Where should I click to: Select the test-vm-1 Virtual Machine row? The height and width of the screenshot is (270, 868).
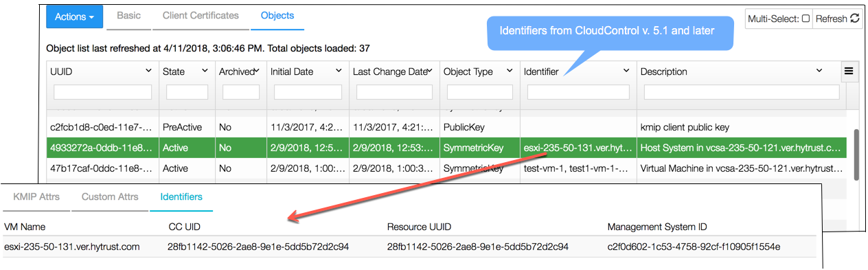(x=446, y=168)
